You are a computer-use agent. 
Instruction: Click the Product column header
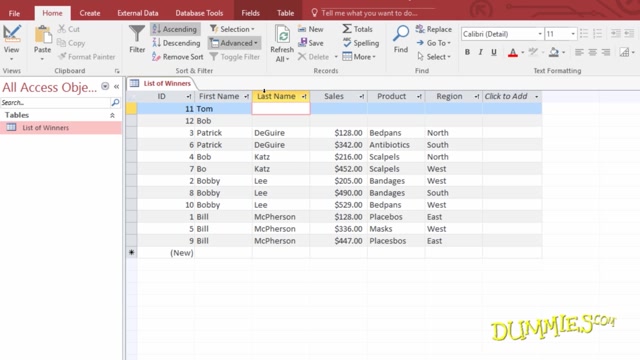(x=396, y=97)
